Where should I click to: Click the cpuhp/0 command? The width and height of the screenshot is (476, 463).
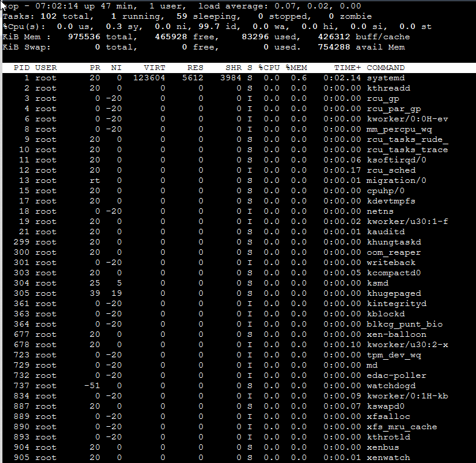coord(385,191)
